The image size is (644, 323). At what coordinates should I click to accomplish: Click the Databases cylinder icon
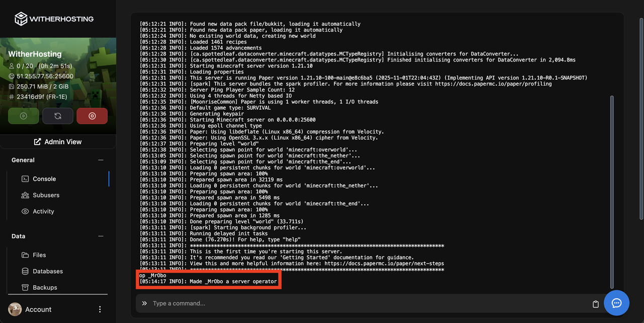(25, 271)
